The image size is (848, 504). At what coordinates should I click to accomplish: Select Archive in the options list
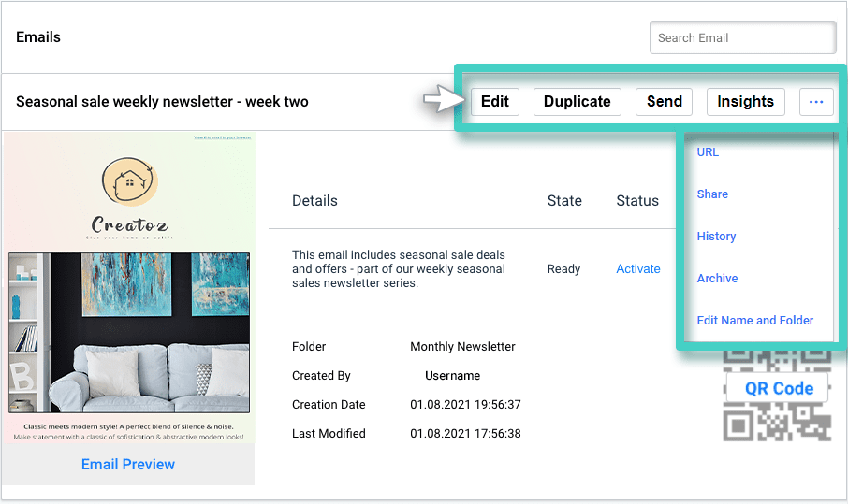coord(717,279)
